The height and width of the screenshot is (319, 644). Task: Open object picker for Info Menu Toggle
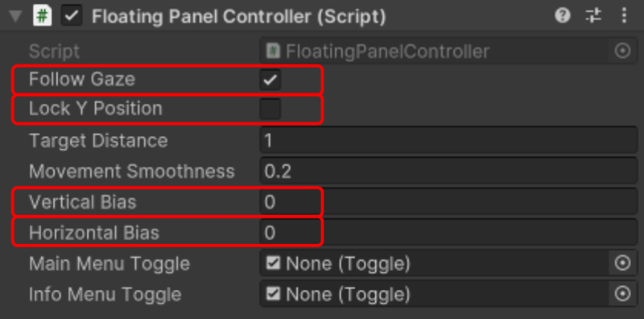pos(622,294)
